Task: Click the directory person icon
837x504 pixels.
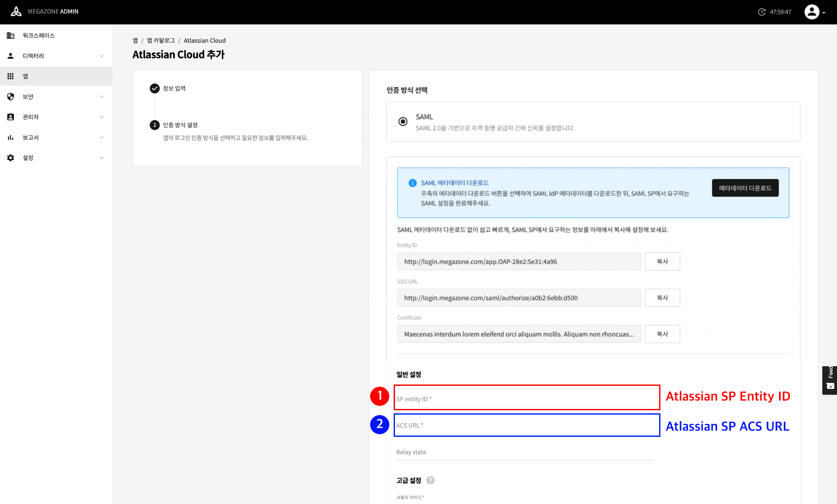Action: click(10, 56)
